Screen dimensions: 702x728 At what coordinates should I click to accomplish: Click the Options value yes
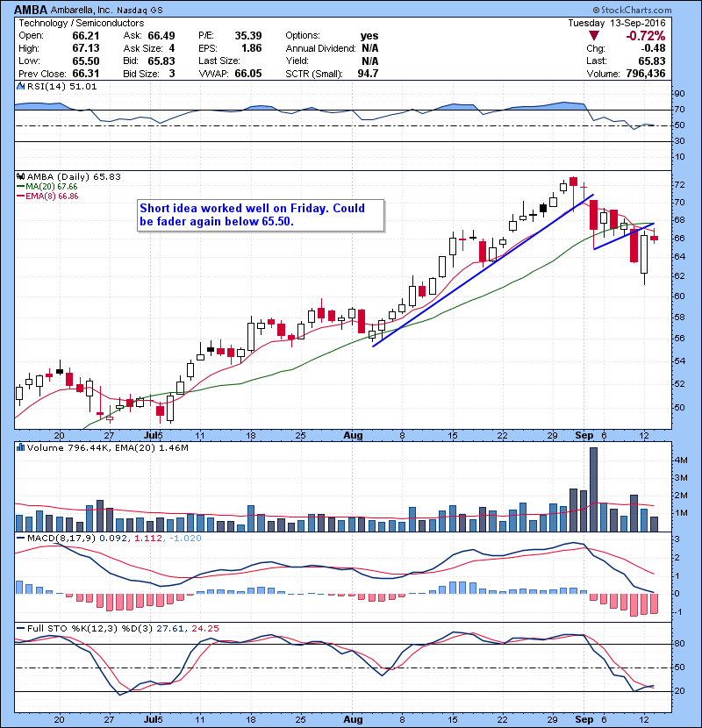pos(369,36)
